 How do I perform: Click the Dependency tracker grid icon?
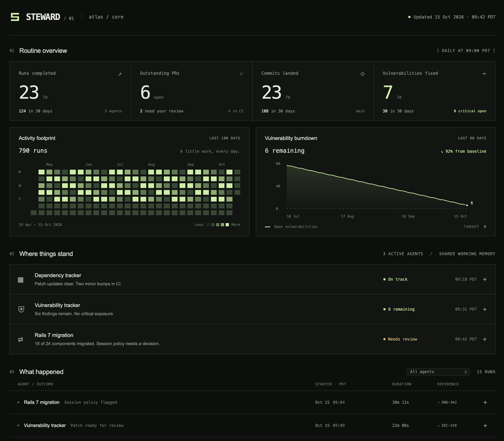pyautogui.click(x=21, y=279)
